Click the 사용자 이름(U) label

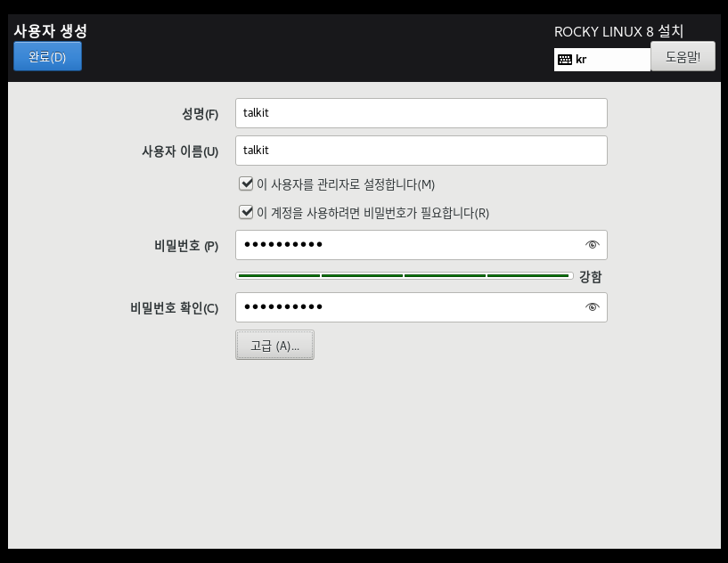pos(180,151)
